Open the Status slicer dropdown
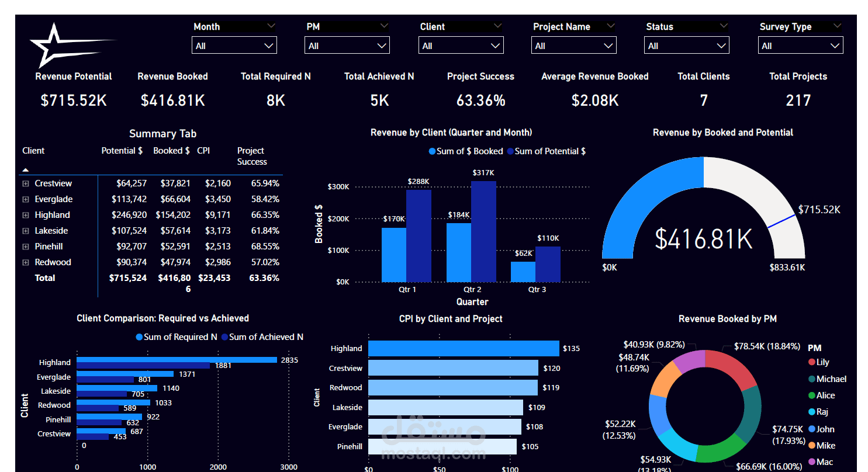 point(687,46)
